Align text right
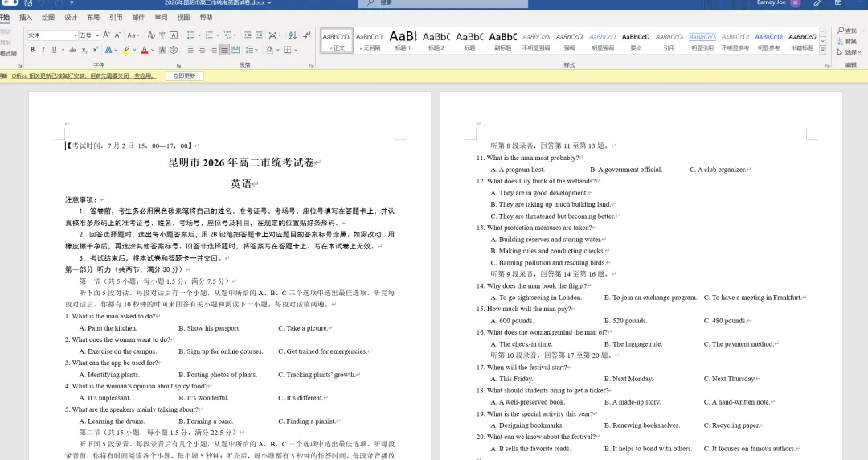The image size is (868, 460). pyautogui.click(x=213, y=50)
